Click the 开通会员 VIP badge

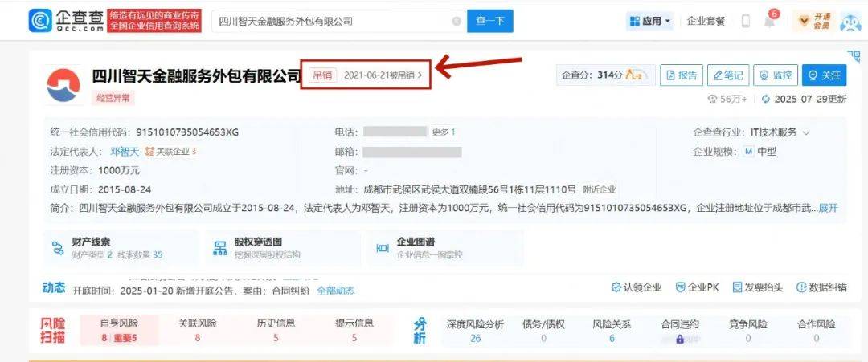point(814,21)
